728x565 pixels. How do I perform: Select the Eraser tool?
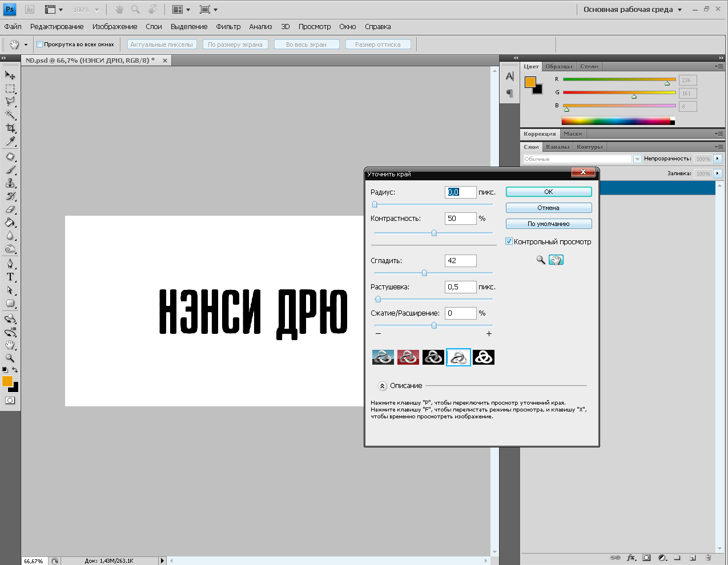pos(10,209)
